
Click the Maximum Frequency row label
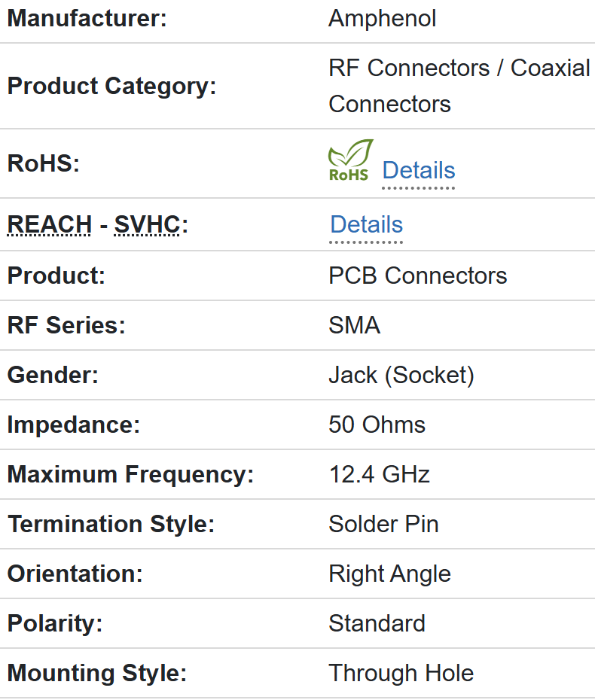click(130, 474)
